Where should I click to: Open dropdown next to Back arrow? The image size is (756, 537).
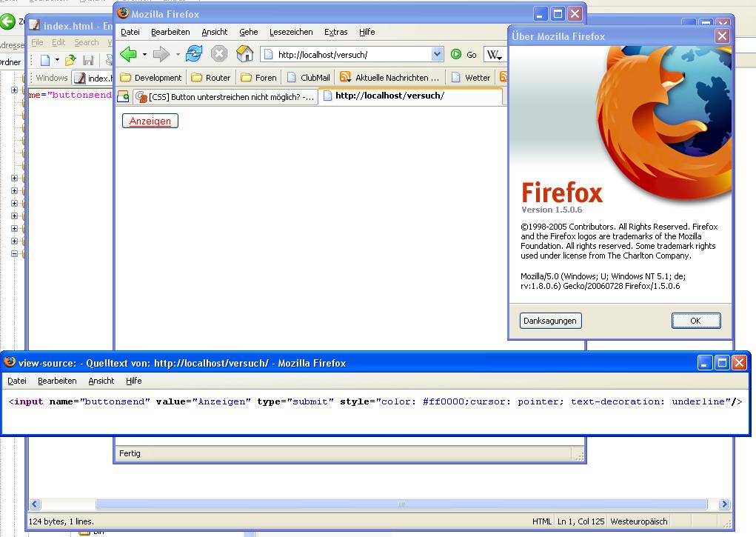[x=144, y=55]
